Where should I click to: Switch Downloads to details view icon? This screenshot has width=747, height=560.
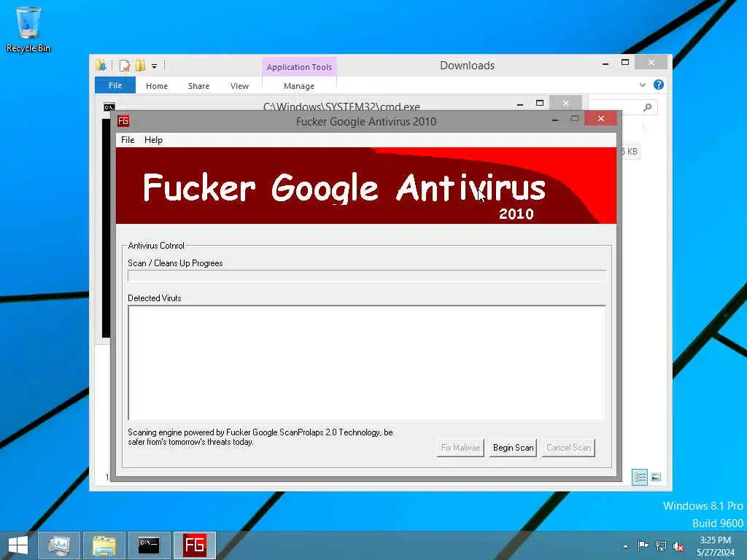click(x=639, y=477)
